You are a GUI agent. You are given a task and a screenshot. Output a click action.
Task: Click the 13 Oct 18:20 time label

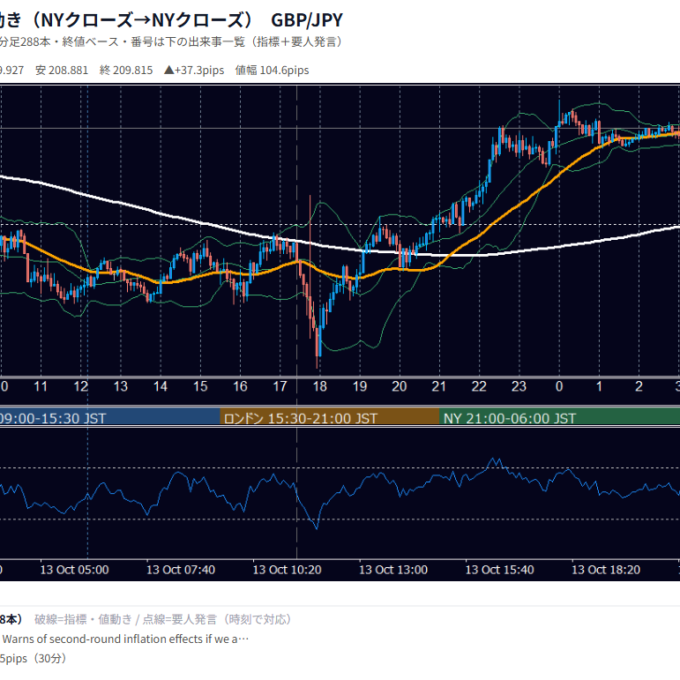pyautogui.click(x=606, y=569)
